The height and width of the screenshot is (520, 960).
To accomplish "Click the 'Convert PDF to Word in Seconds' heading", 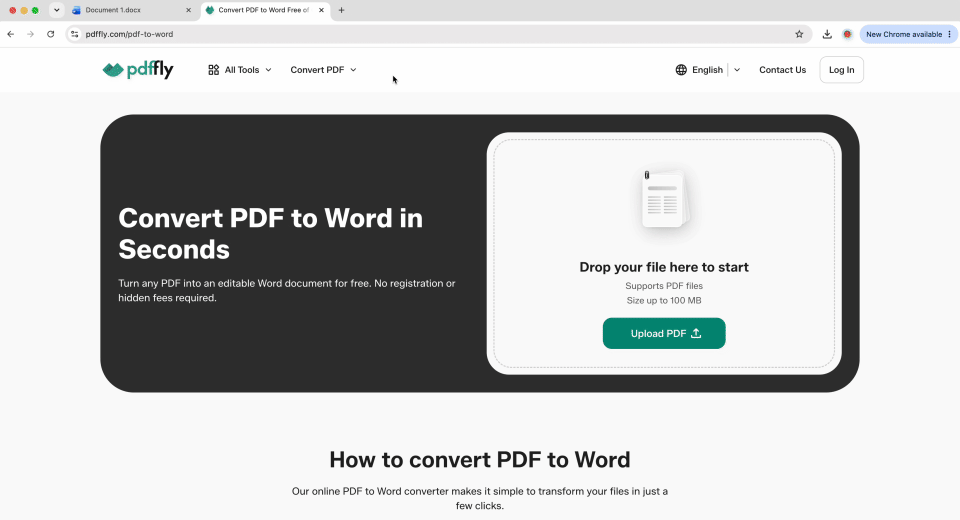I will pos(271,234).
